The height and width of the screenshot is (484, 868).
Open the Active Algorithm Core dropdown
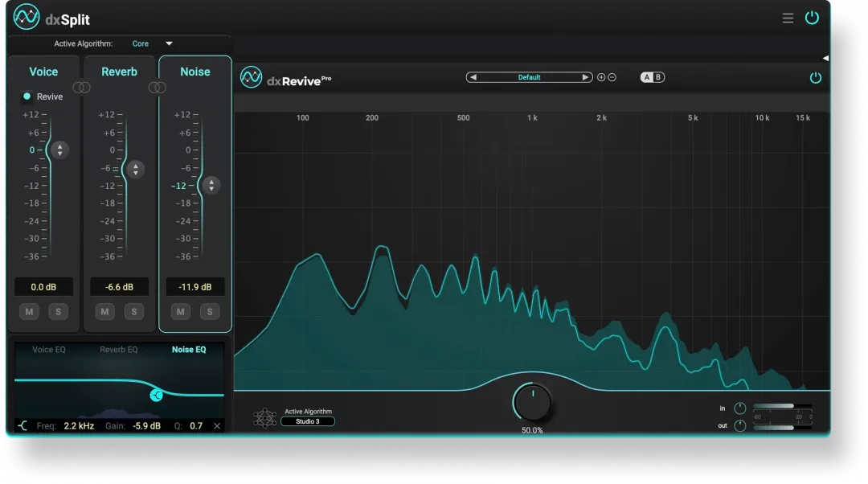[152, 43]
